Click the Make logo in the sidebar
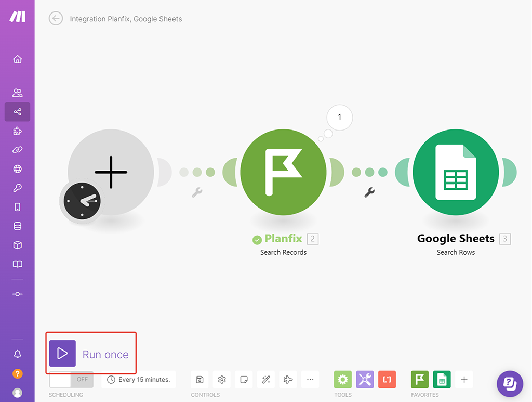Viewport: 532px width, 402px height. pyautogui.click(x=17, y=16)
